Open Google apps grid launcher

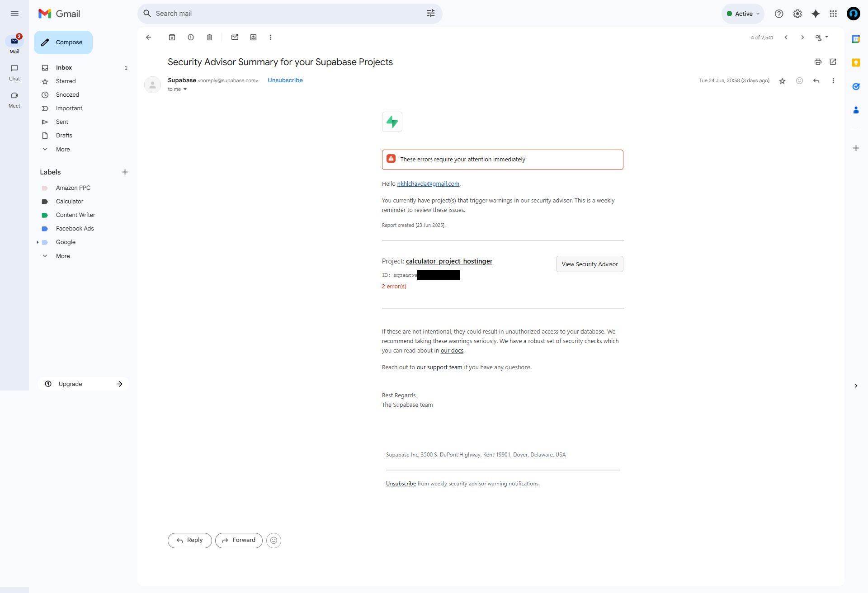coord(833,14)
